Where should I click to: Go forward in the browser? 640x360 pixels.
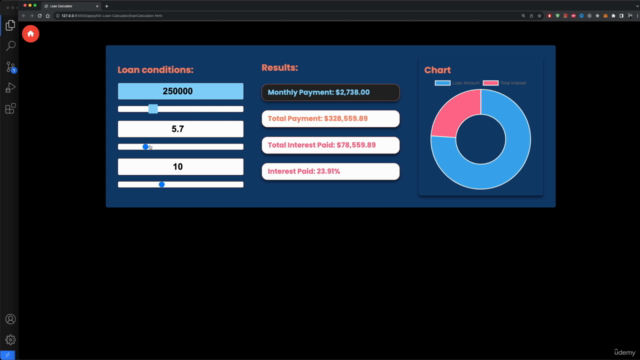coord(31,16)
